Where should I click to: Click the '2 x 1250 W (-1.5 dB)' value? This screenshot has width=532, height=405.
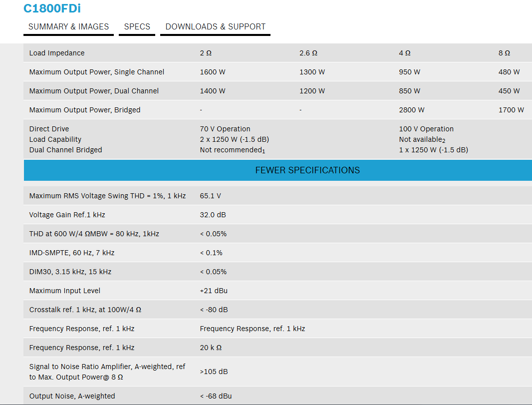click(235, 139)
